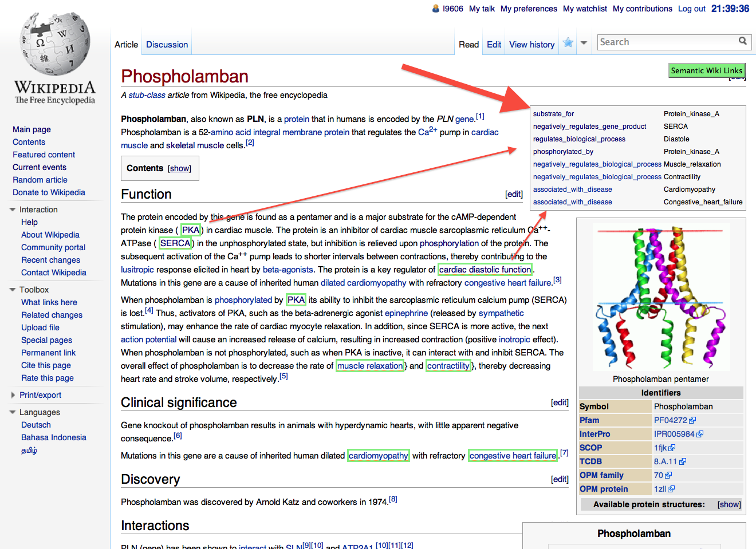Screen dimensions: 756x549
Task: Click the highlighted SERCA link
Action: coord(175,243)
